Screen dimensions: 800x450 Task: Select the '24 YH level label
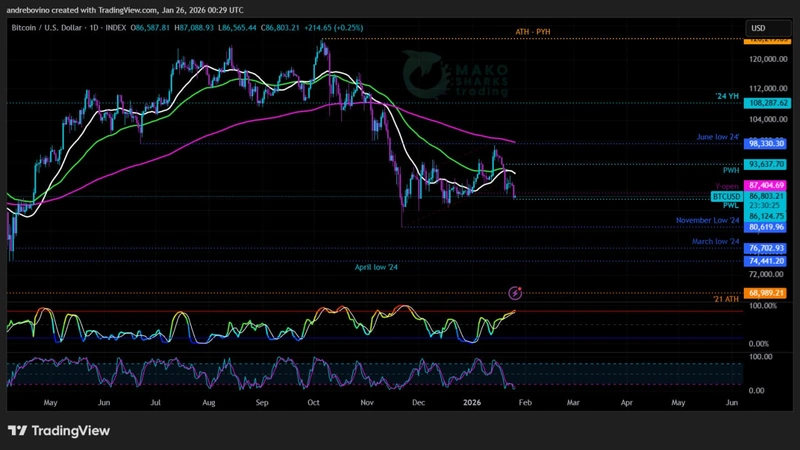click(x=727, y=96)
